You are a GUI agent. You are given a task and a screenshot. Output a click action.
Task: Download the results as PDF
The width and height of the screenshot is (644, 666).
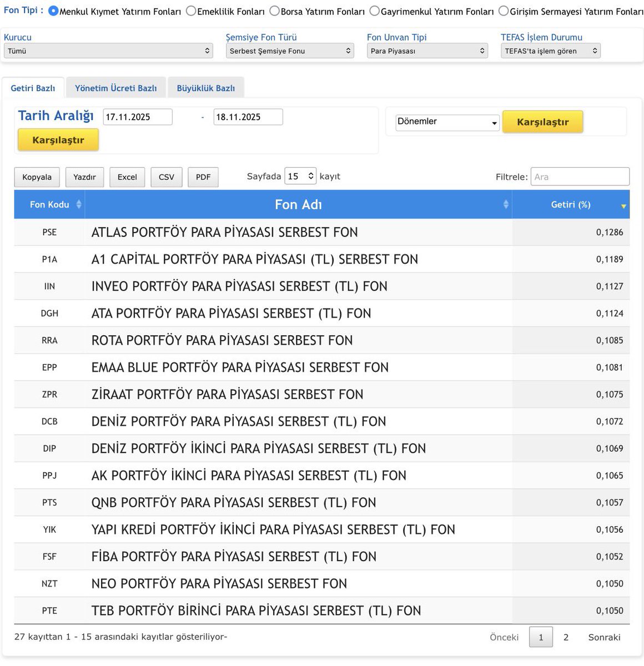(x=203, y=177)
